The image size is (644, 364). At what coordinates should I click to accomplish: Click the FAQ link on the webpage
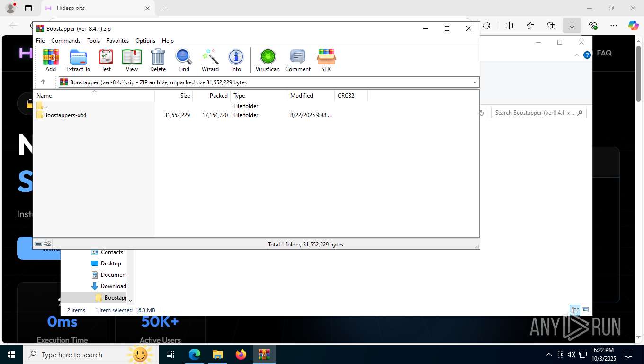point(604,53)
